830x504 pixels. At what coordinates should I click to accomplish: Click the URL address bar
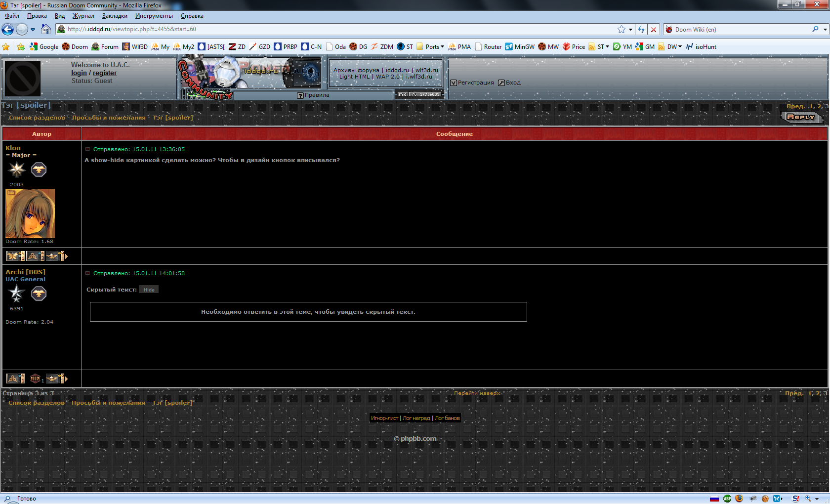pyautogui.click(x=336, y=30)
